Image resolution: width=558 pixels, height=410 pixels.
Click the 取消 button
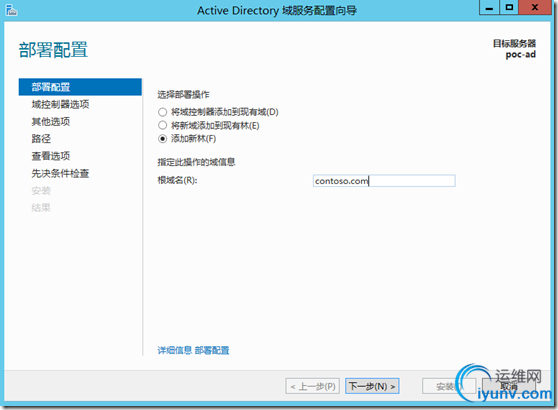[x=509, y=386]
